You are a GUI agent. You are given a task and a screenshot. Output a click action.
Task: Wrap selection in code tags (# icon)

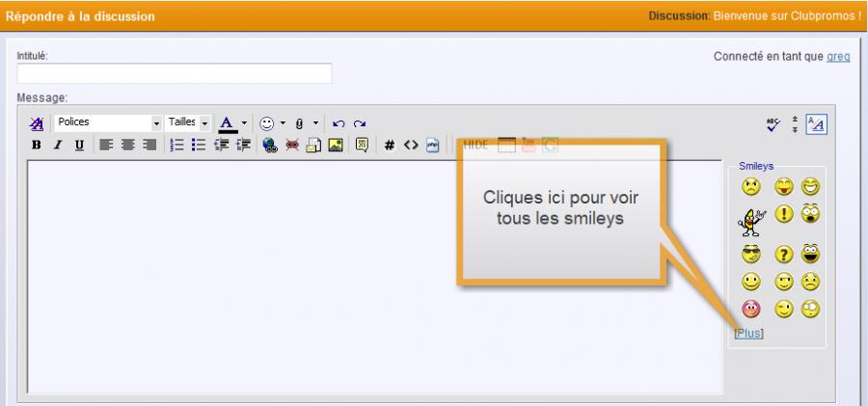click(x=391, y=146)
